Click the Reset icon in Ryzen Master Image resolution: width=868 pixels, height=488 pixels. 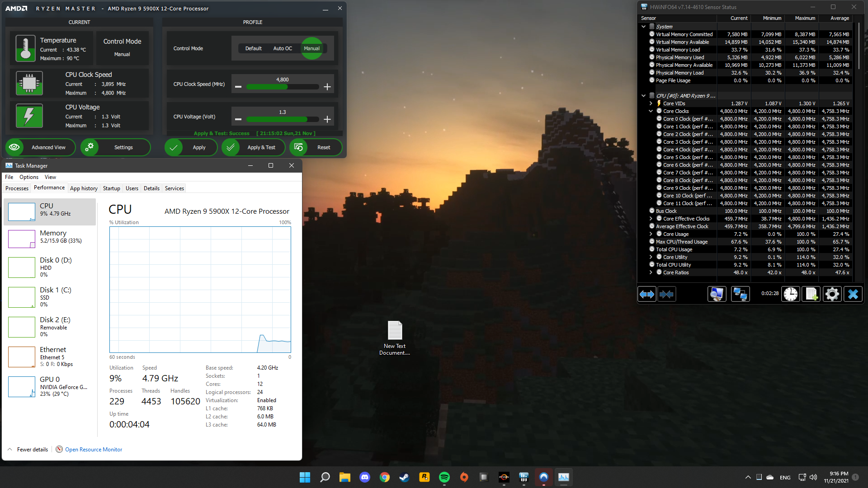tap(298, 147)
